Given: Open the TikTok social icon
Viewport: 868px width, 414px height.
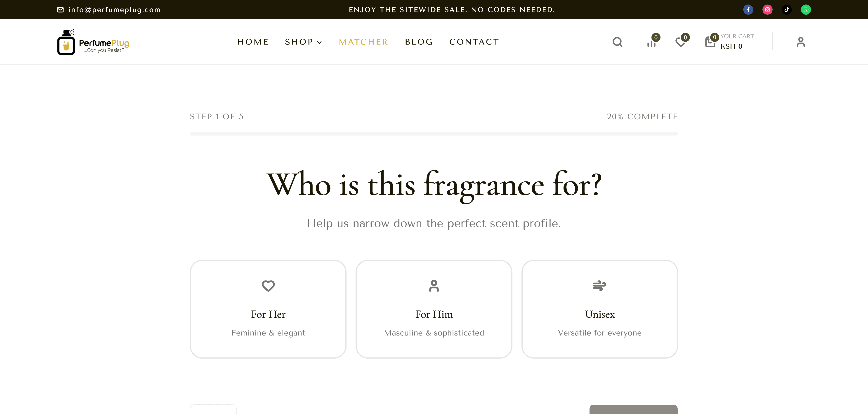Looking at the screenshot, I should 786,10.
